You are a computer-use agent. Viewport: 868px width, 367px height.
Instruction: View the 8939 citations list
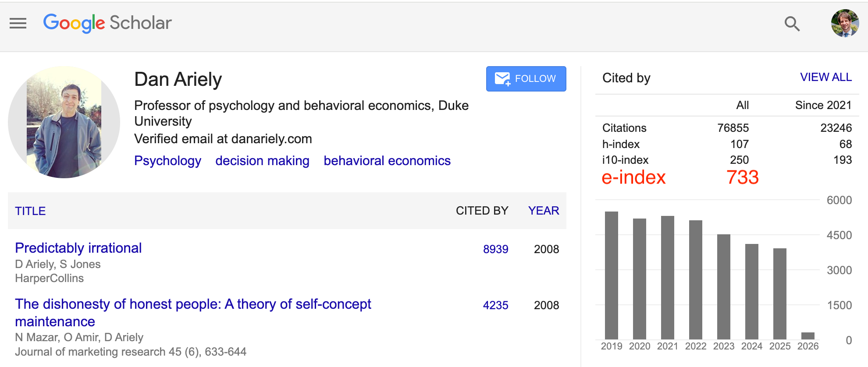[495, 249]
